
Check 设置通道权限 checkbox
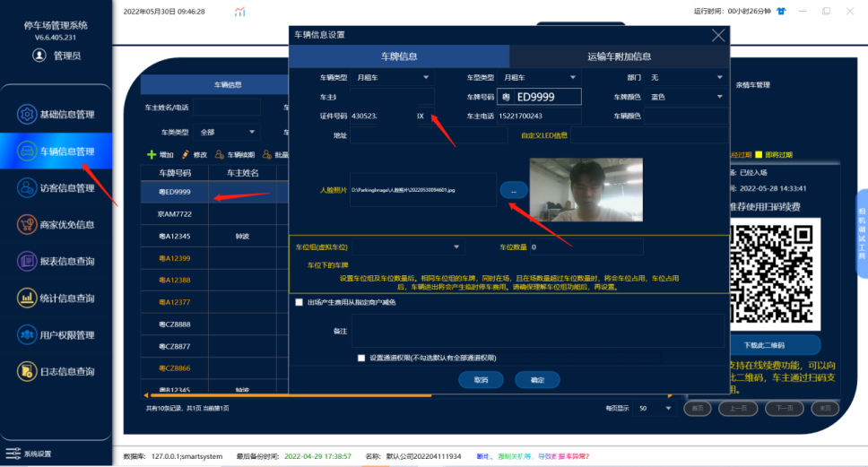tap(361, 358)
